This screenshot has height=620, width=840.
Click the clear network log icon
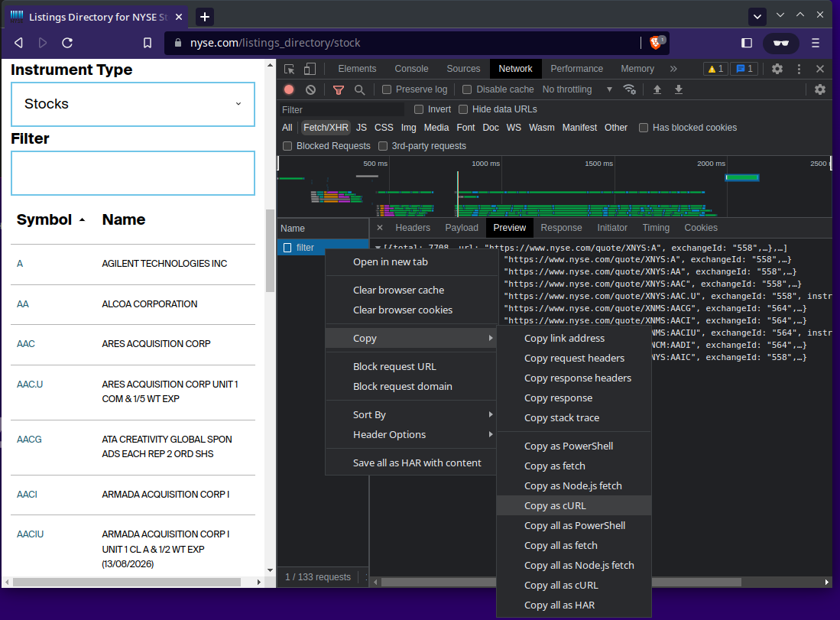click(x=310, y=89)
